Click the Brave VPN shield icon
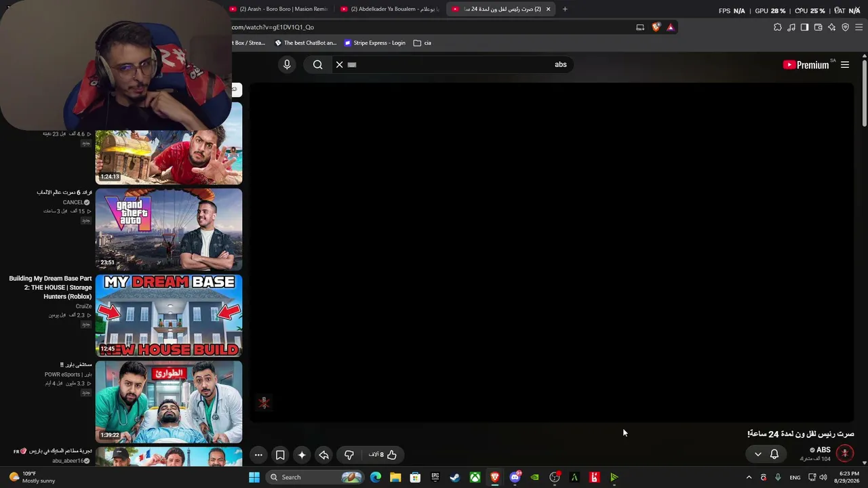Screen dimensions: 868x488 845,27
